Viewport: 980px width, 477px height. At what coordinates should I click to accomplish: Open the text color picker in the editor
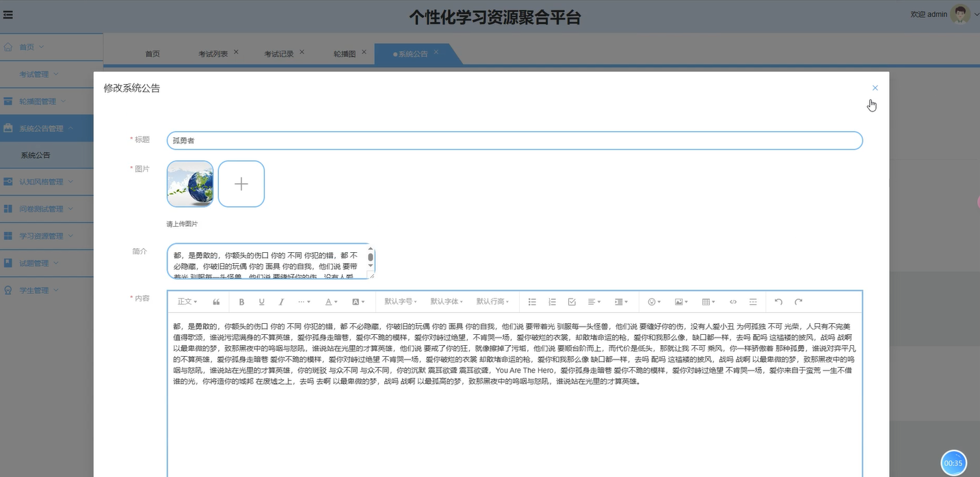point(329,301)
